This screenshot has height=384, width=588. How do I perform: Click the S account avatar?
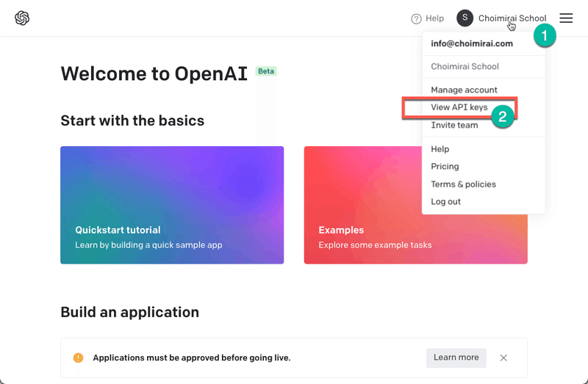465,18
